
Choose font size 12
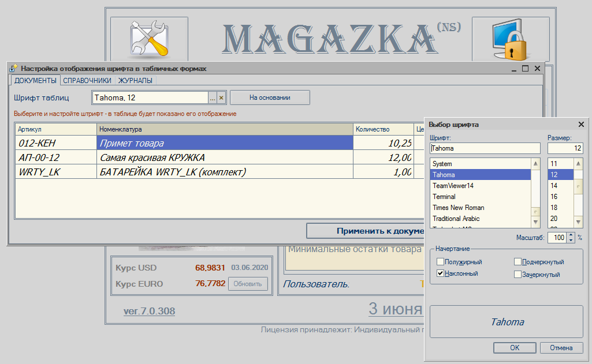click(x=561, y=175)
